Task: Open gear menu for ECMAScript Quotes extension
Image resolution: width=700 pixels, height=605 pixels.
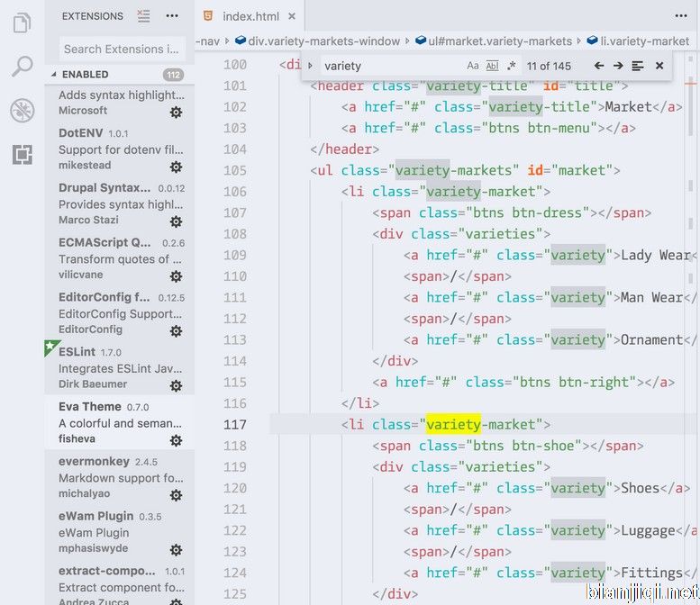Action: point(176,276)
